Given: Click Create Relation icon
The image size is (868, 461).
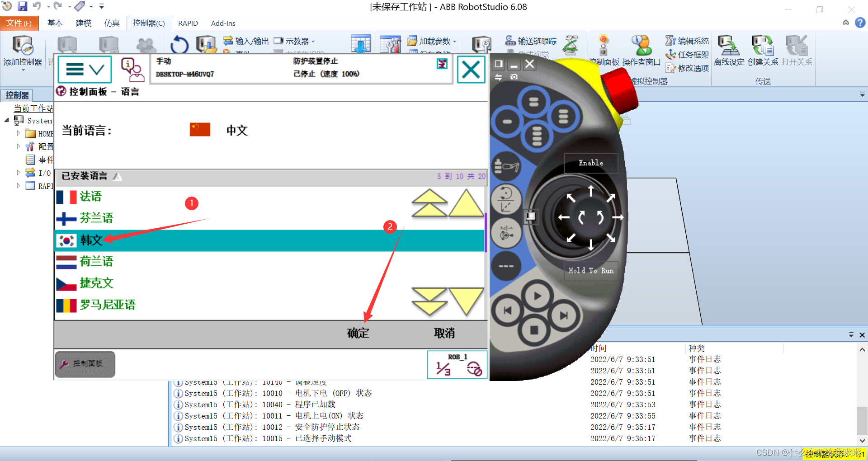Looking at the screenshot, I should coord(763,51).
